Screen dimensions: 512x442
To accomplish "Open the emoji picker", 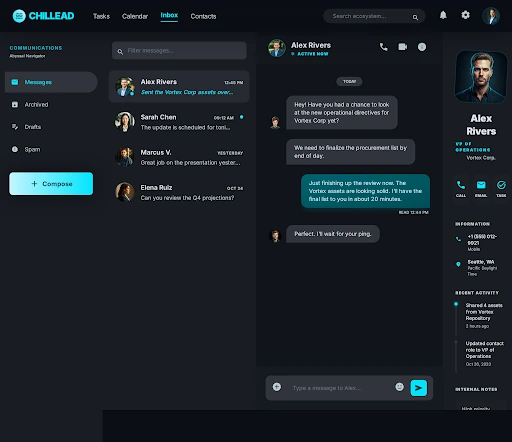I will click(x=399, y=387).
